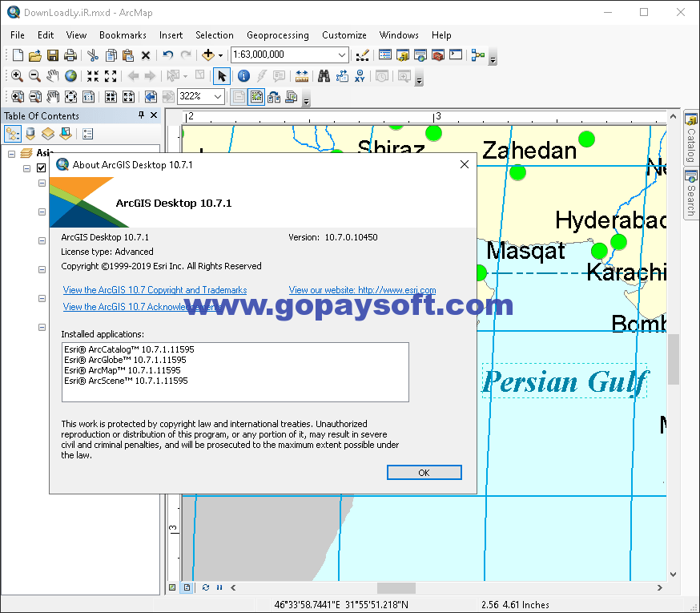Screen dimensions: 700x613
Task: Expand the Catalog side tab
Action: pyautogui.click(x=691, y=139)
